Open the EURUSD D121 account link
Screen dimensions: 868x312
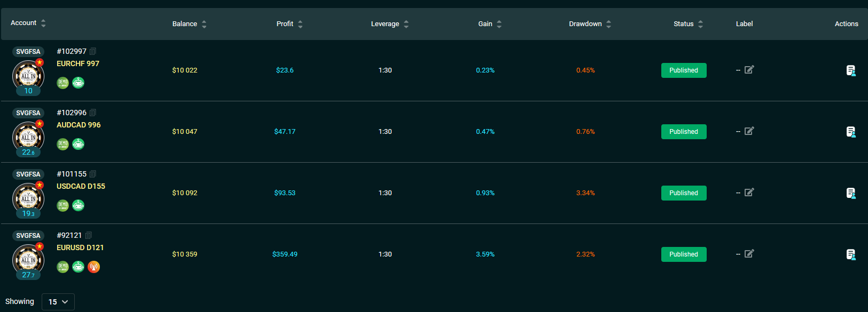80,247
